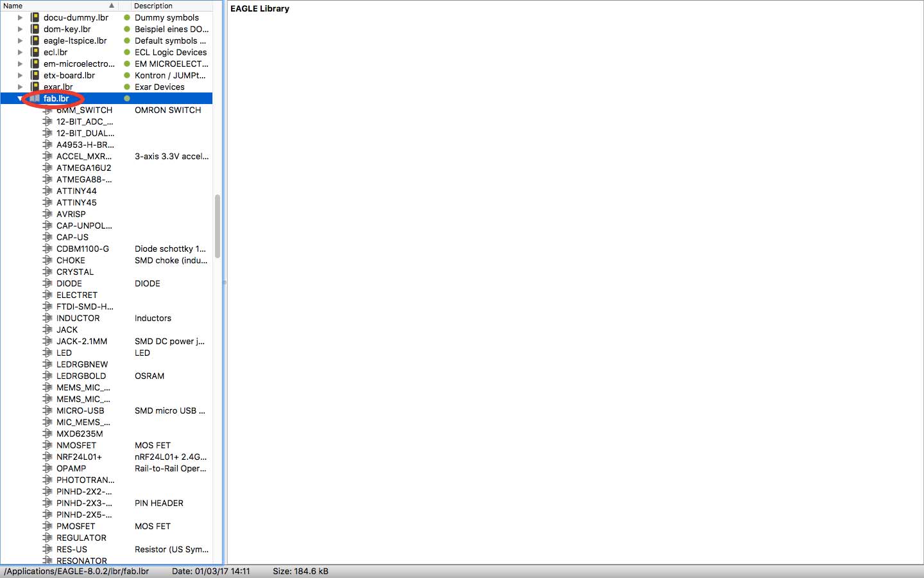Click device icon of REGULATOR

[47, 538]
